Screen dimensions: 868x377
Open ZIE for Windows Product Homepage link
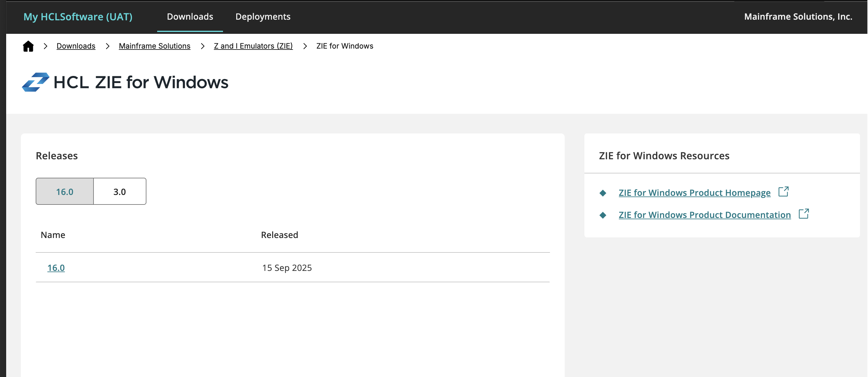point(694,193)
